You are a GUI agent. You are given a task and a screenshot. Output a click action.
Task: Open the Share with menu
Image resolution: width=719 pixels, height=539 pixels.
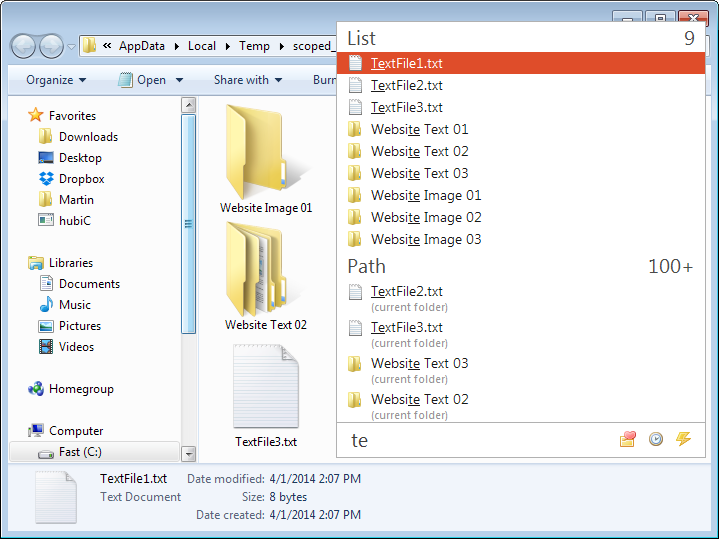point(248,80)
